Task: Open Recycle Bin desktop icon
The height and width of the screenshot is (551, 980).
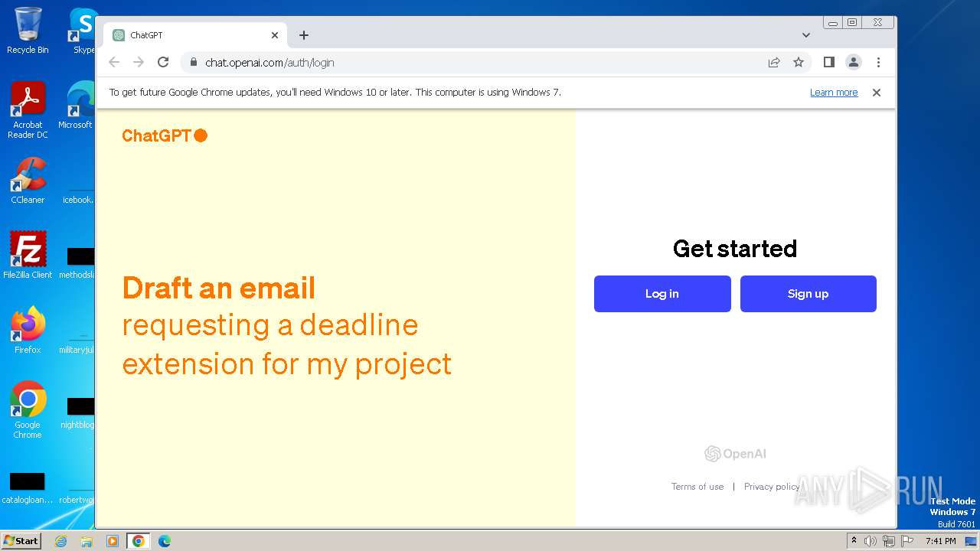Action: pyautogui.click(x=28, y=31)
